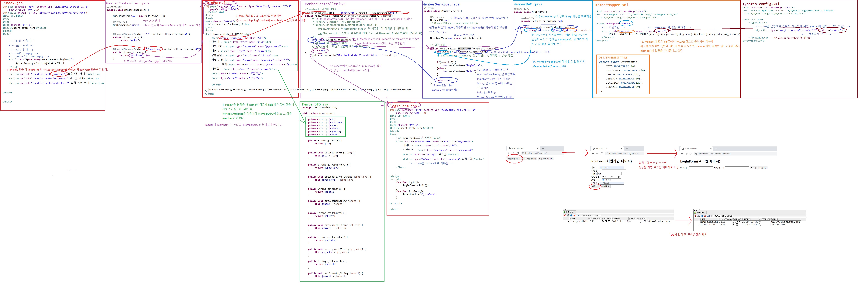The height and width of the screenshot is (291, 868).
Task: Select the 질의 결과 tab above the two-row result
Action: coord(700,213)
